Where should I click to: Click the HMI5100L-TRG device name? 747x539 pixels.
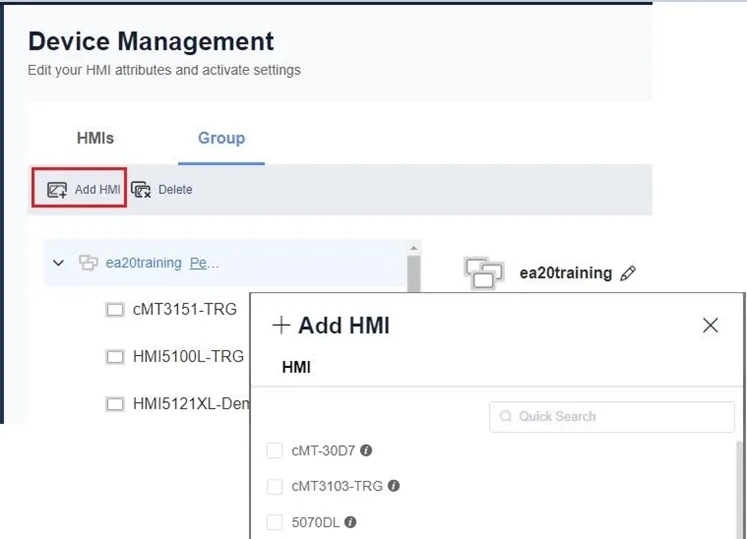point(188,356)
